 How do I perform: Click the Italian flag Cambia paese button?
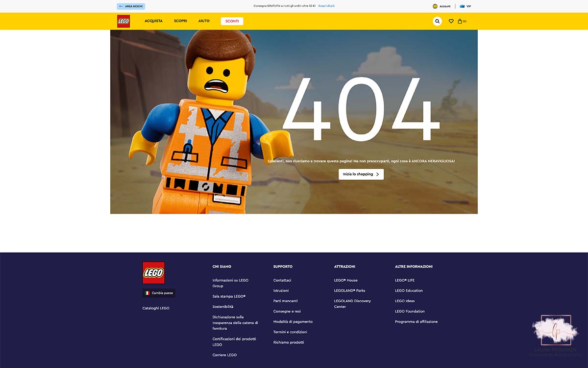point(159,293)
